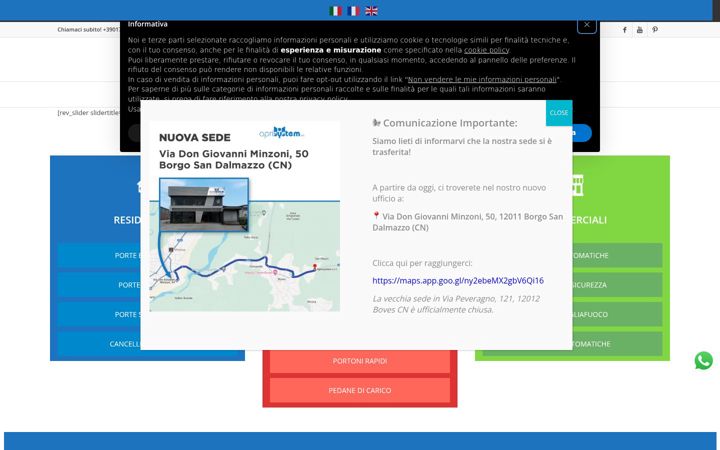Image resolution: width=720 pixels, height=450 pixels.
Task: Start a WhatsApp chat via floating icon
Action: click(x=703, y=360)
